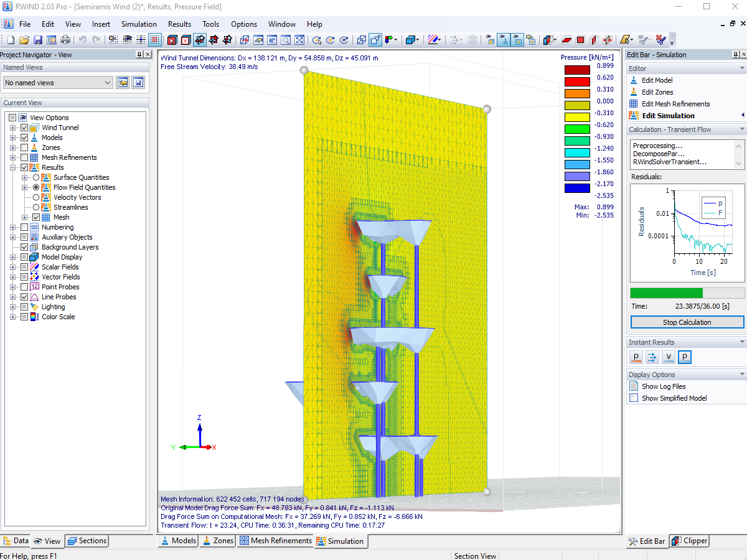This screenshot has height=560, width=747.
Task: Click the Undo arrow icon
Action: (82, 40)
